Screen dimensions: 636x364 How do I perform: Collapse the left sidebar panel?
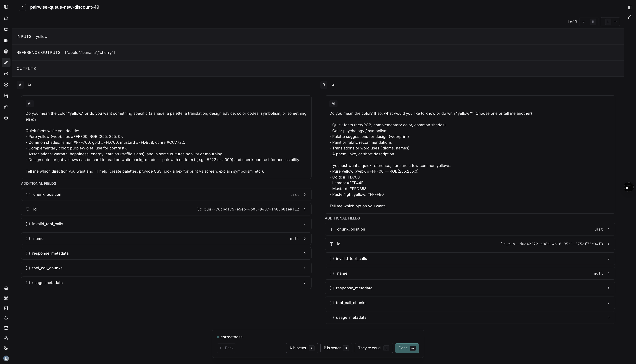pos(6,7)
